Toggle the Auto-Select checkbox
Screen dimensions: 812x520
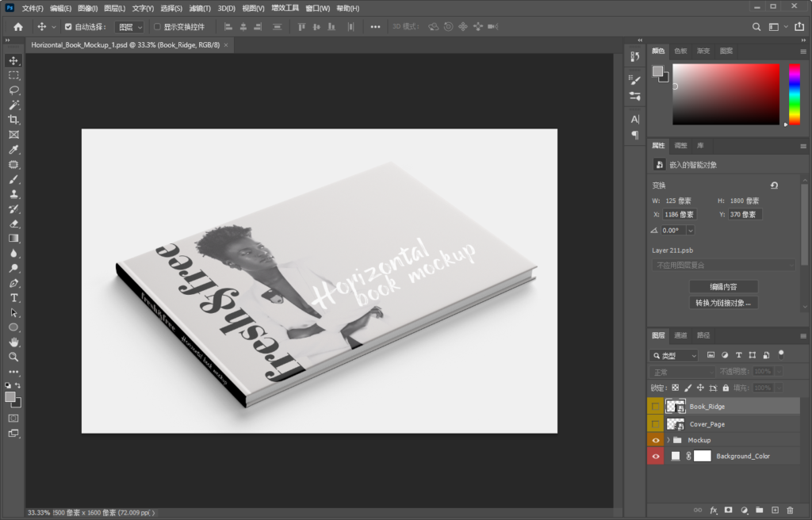tap(68, 27)
